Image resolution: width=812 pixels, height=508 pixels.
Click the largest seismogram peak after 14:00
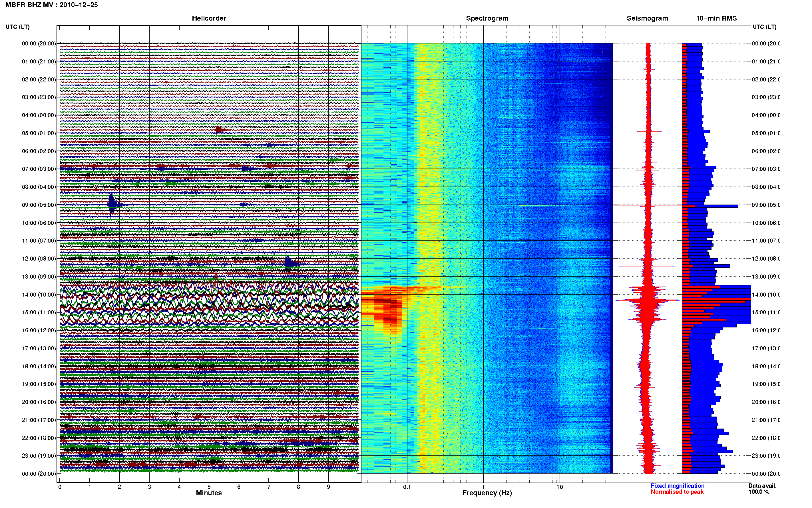click(x=648, y=300)
